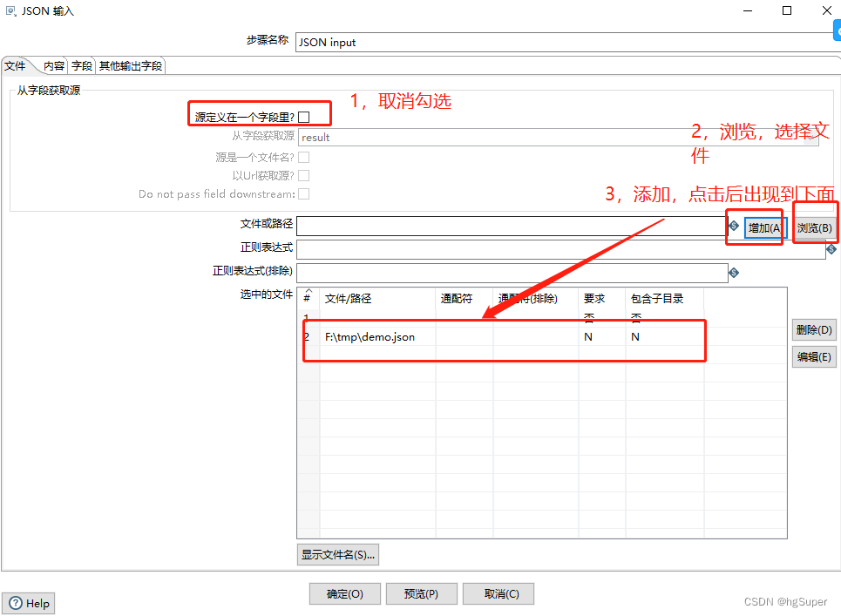Screen dimensions: 841x616
Task: Click the variable icon right of 正则表达式 field
Action: point(831,249)
